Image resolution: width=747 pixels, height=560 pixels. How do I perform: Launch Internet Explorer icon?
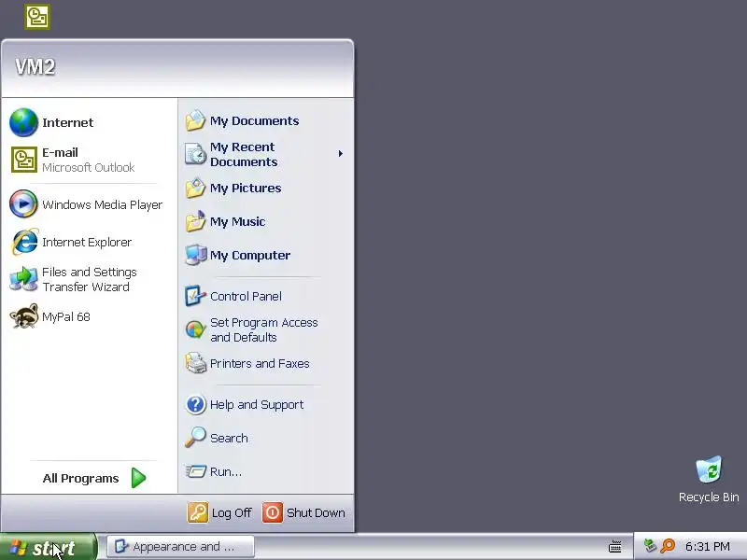24,242
